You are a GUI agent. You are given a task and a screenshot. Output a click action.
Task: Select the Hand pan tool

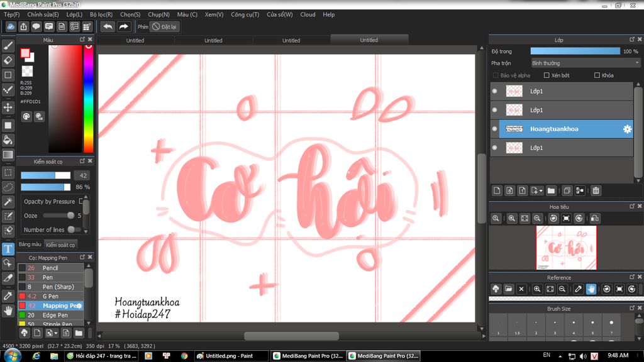(x=8, y=310)
